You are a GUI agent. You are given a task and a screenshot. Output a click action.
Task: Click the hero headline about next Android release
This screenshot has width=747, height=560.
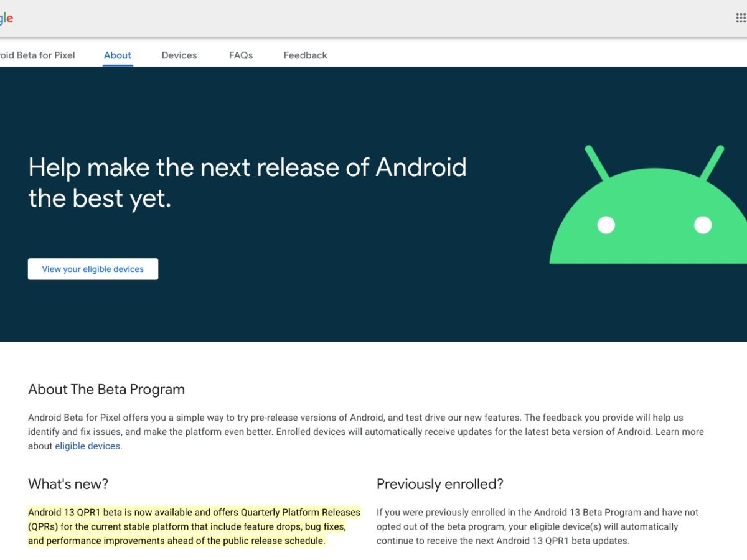coord(247,183)
